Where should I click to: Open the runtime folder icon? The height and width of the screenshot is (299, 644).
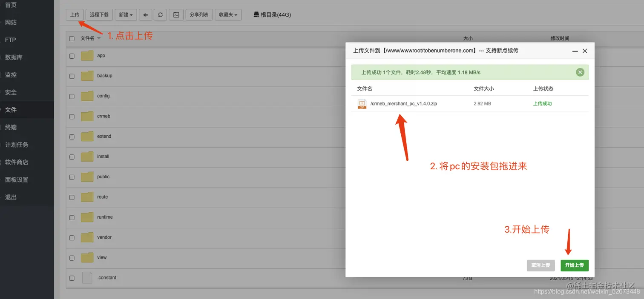[x=87, y=217]
